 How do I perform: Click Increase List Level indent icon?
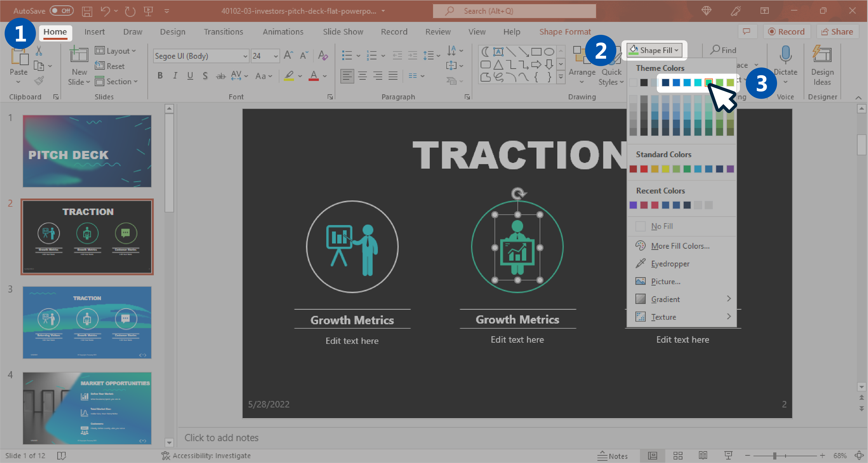coord(412,55)
